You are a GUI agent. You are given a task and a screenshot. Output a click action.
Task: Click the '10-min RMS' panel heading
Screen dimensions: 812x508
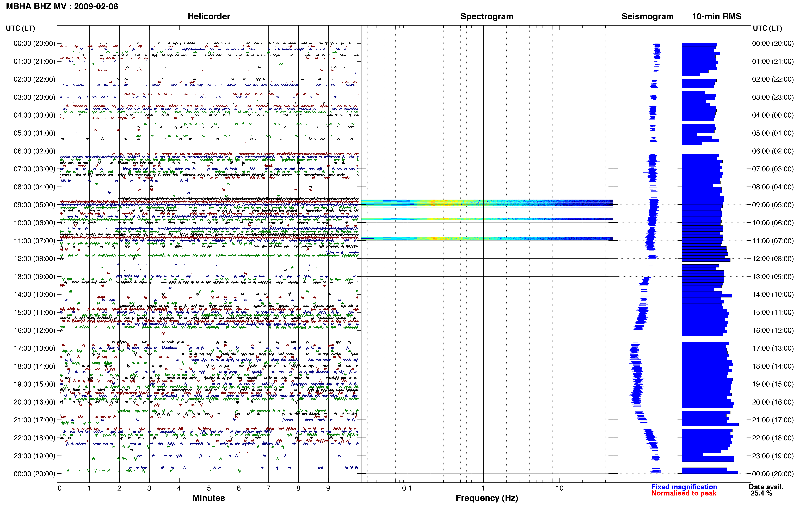click(717, 16)
